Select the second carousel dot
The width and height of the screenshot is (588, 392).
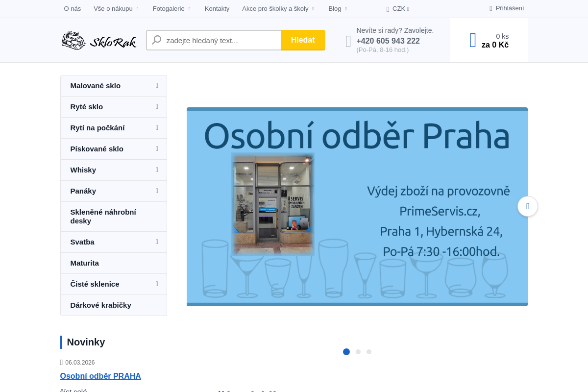click(358, 352)
